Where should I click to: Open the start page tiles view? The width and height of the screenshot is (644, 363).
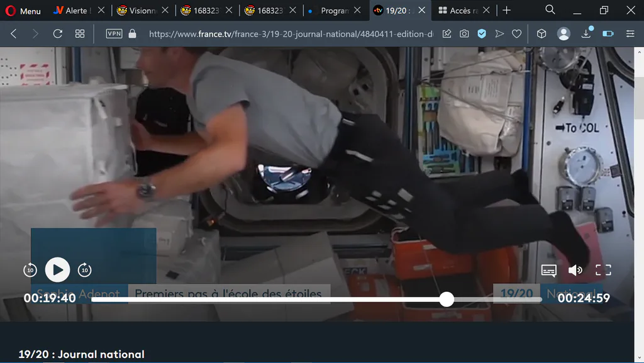80,34
